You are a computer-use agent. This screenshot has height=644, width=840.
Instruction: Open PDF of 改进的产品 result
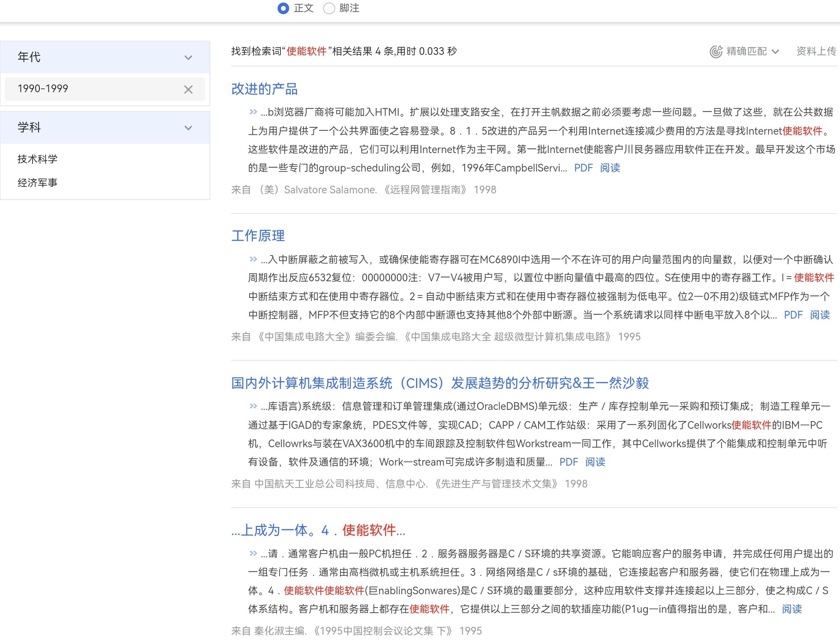(583, 168)
